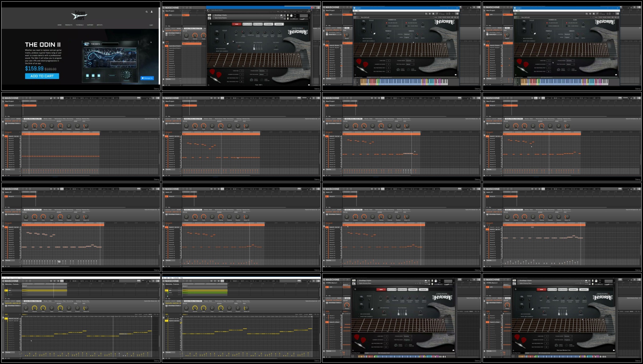Select the green Bass pattern in Melodies Tremolo arranger
The width and height of the screenshot is (643, 364).
pos(205,293)
